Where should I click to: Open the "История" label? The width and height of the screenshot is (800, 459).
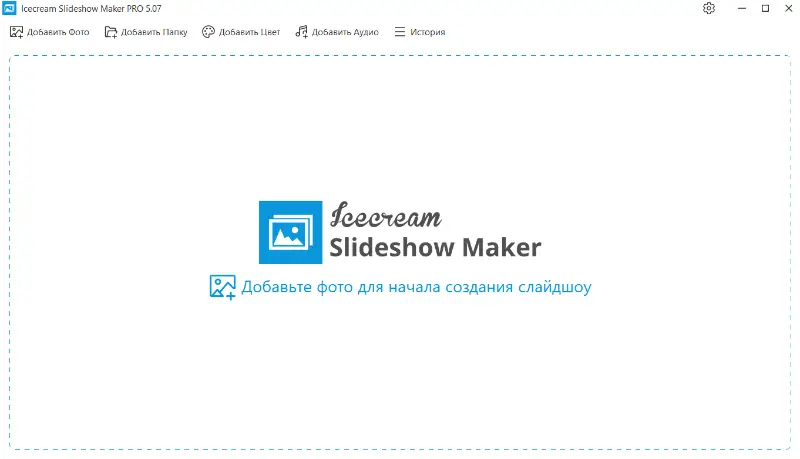click(428, 32)
